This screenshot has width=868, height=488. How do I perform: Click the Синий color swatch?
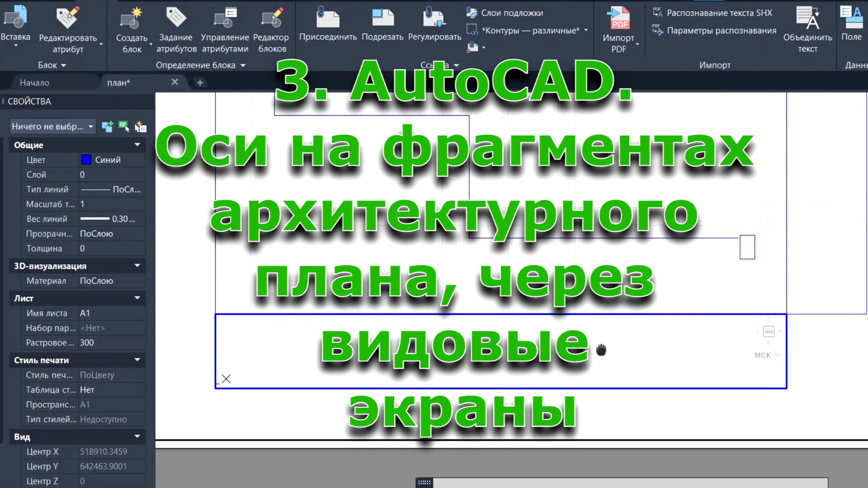pyautogui.click(x=86, y=159)
